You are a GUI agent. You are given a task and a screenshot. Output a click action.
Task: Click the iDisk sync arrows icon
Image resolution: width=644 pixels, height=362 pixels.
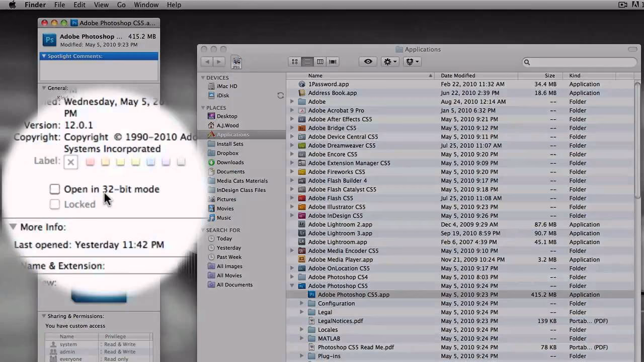(x=280, y=96)
